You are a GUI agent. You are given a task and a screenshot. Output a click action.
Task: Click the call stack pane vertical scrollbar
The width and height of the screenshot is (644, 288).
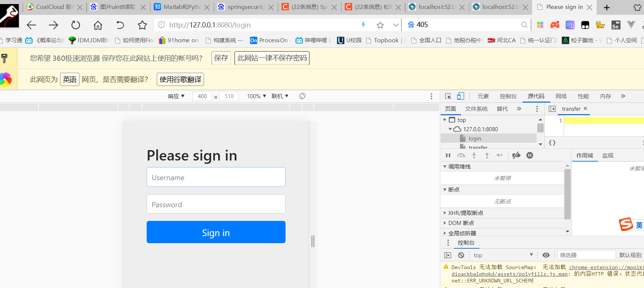567,194
